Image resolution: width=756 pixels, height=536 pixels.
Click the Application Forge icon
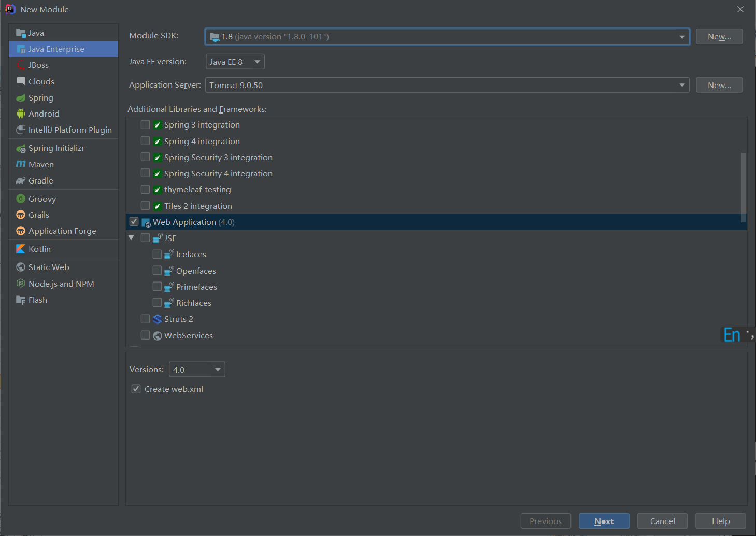(x=21, y=231)
